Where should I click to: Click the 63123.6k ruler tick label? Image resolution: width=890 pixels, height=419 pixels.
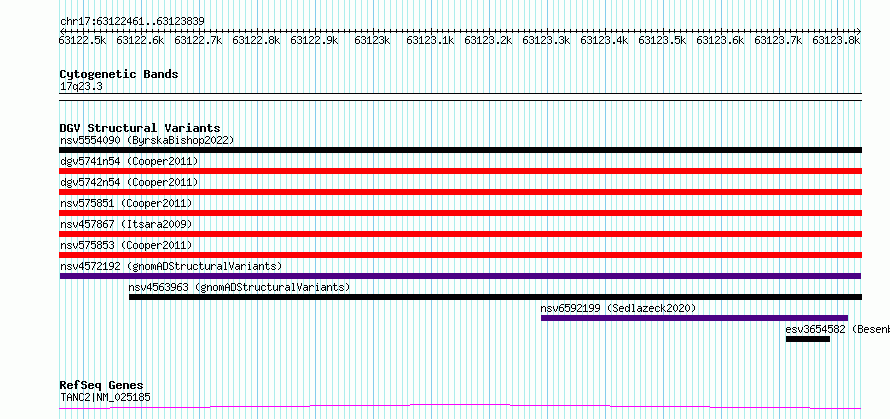click(x=720, y=40)
